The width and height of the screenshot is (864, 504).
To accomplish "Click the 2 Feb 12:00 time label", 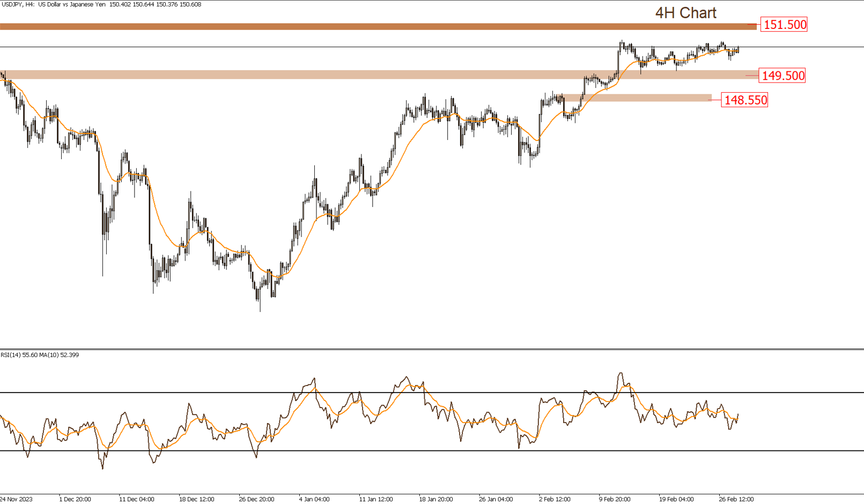I will [555, 499].
